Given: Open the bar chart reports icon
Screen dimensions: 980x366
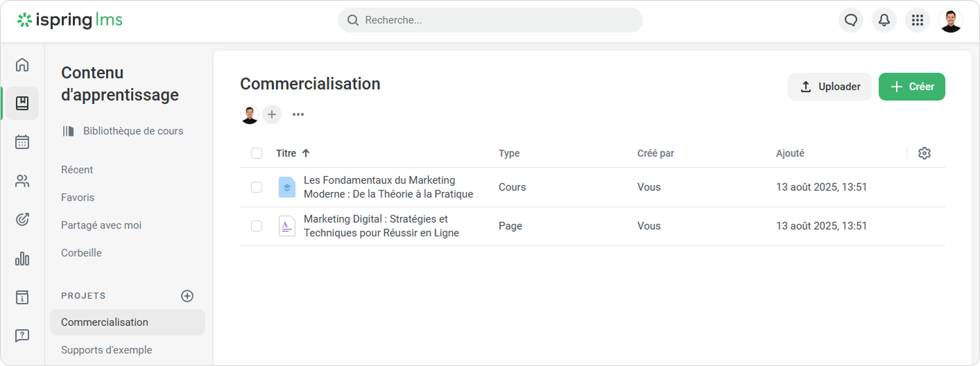Looking at the screenshot, I should (x=22, y=259).
